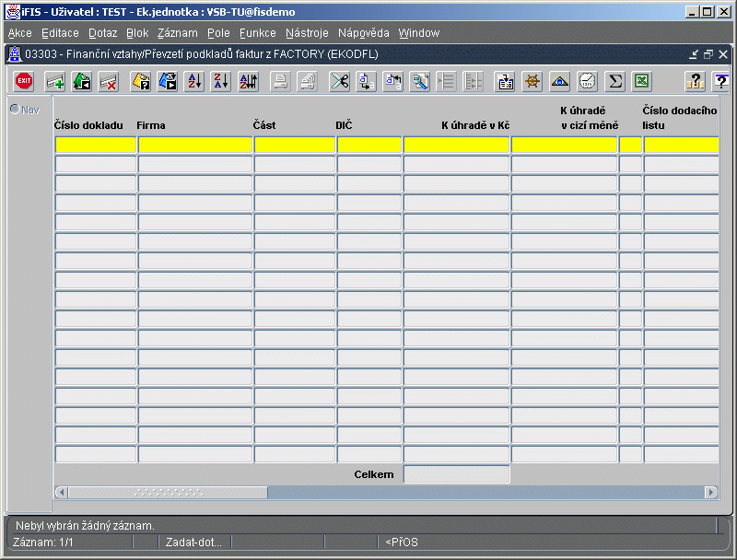Sort ascending with the A-Z icon
Viewport: 737px width, 560px height.
click(x=194, y=81)
